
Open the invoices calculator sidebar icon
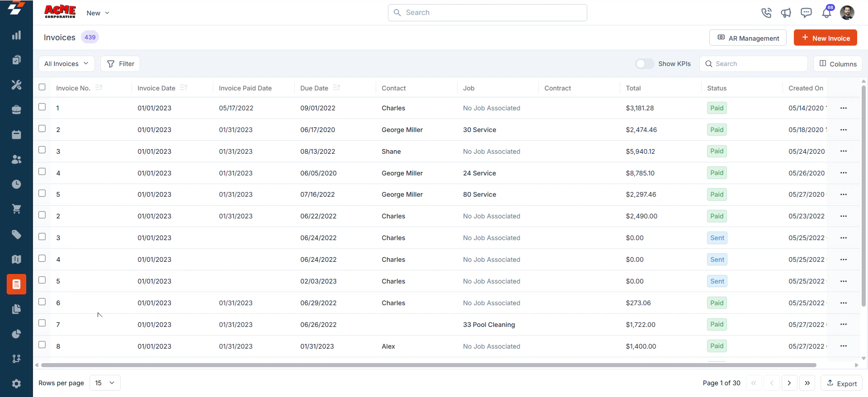pyautogui.click(x=16, y=284)
